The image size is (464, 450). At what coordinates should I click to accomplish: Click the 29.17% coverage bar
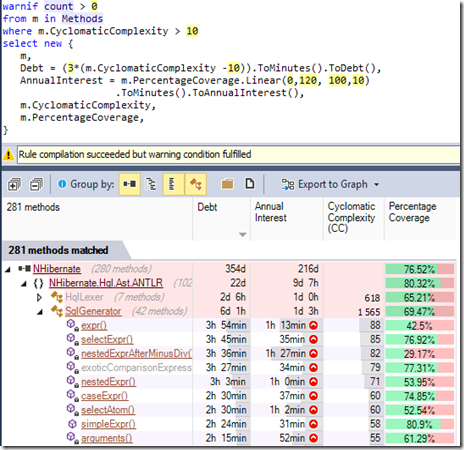click(x=420, y=353)
